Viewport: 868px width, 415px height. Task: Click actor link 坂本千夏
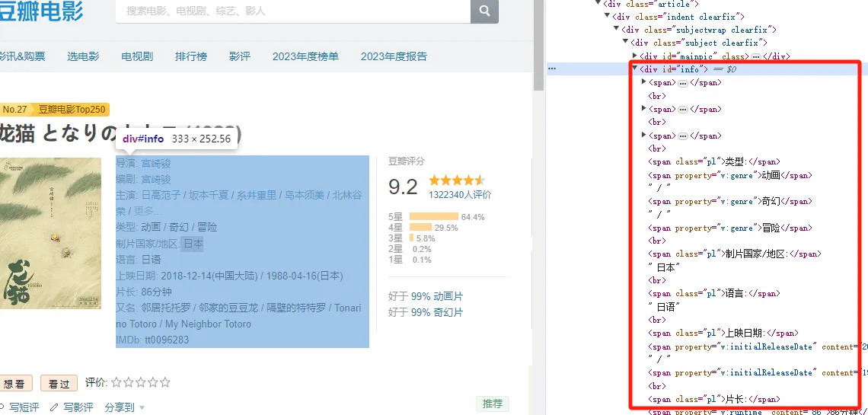tap(209, 196)
